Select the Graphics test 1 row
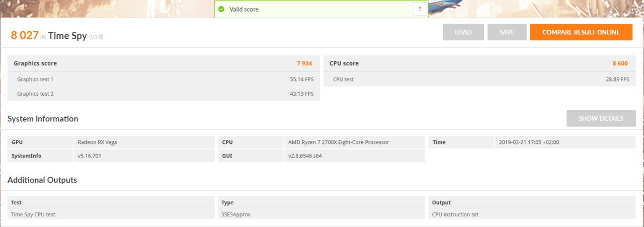 [x=164, y=79]
